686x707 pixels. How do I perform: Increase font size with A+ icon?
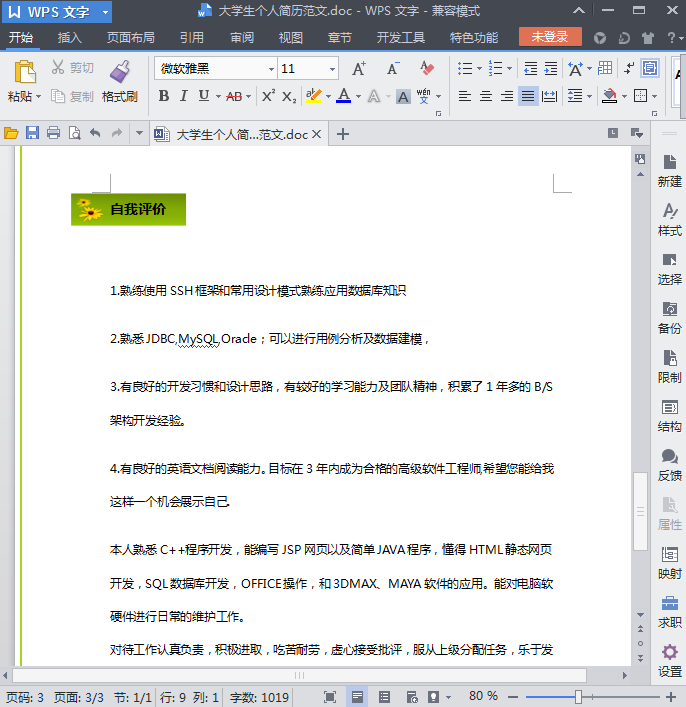359,69
